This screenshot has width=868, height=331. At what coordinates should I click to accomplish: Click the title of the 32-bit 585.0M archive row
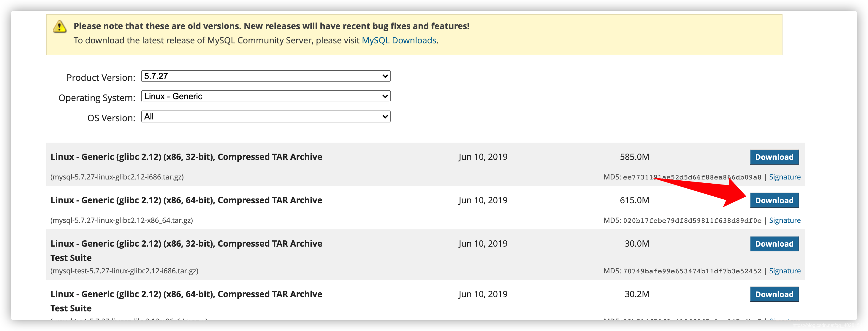tap(186, 157)
